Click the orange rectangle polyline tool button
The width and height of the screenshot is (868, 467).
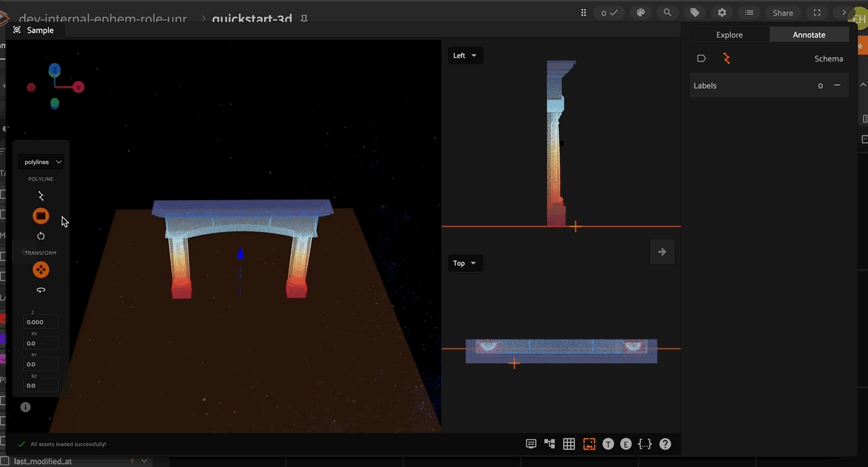click(41, 216)
